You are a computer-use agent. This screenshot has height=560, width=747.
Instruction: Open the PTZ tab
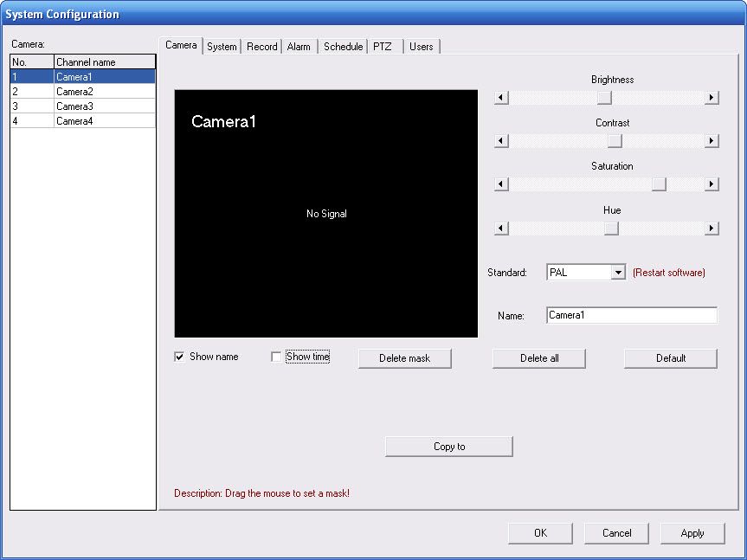click(383, 47)
